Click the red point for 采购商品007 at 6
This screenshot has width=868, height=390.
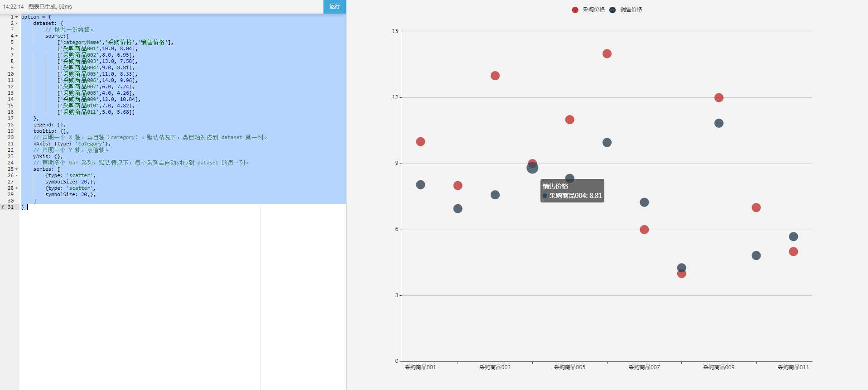pyautogui.click(x=644, y=230)
